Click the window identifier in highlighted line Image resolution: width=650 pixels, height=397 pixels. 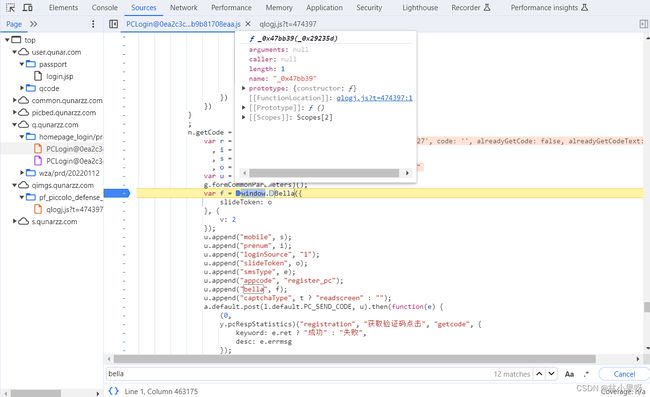tap(253, 193)
